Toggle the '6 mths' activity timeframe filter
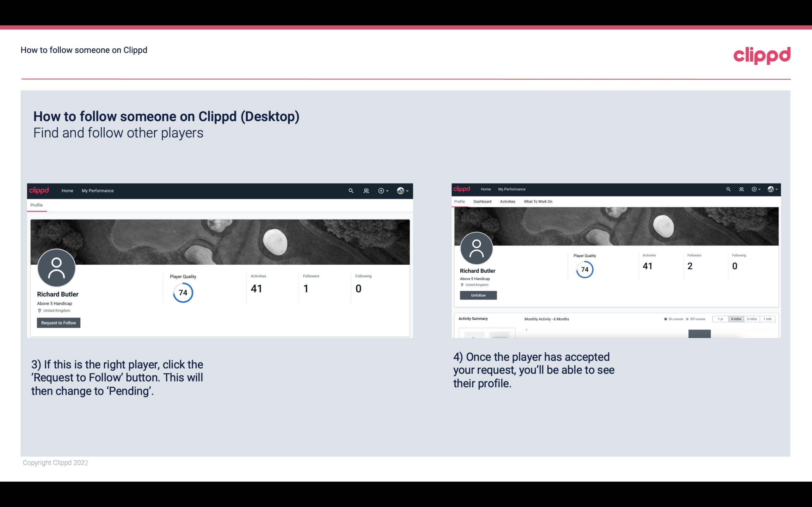The height and width of the screenshot is (507, 812). (735, 319)
